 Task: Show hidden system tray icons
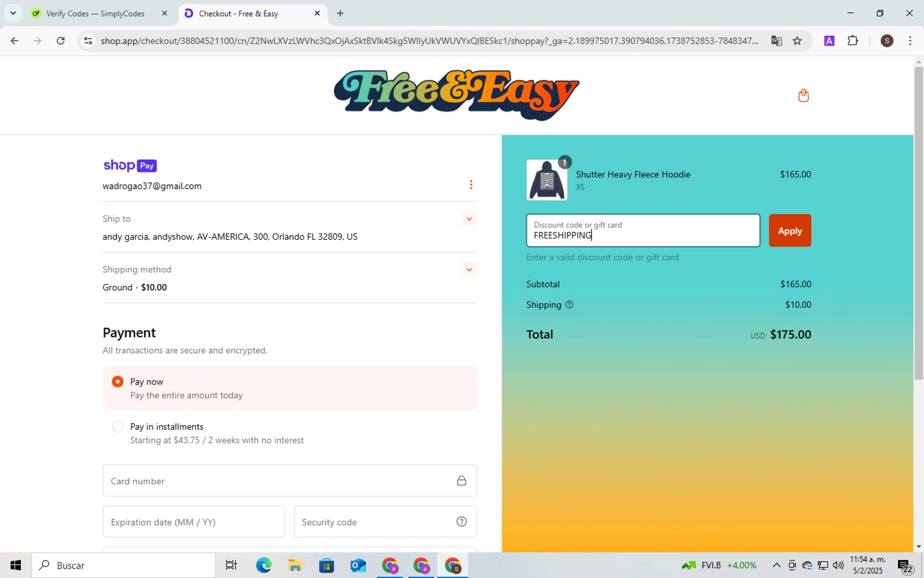[x=776, y=565]
